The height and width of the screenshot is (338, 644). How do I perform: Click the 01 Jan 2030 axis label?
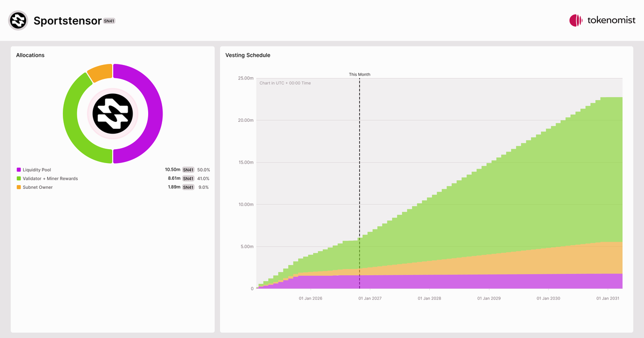(x=548, y=298)
